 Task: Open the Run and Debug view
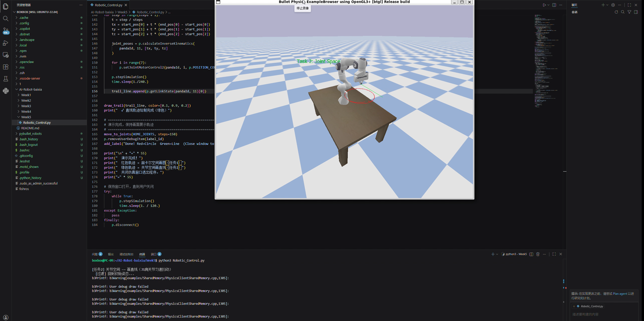point(6,43)
